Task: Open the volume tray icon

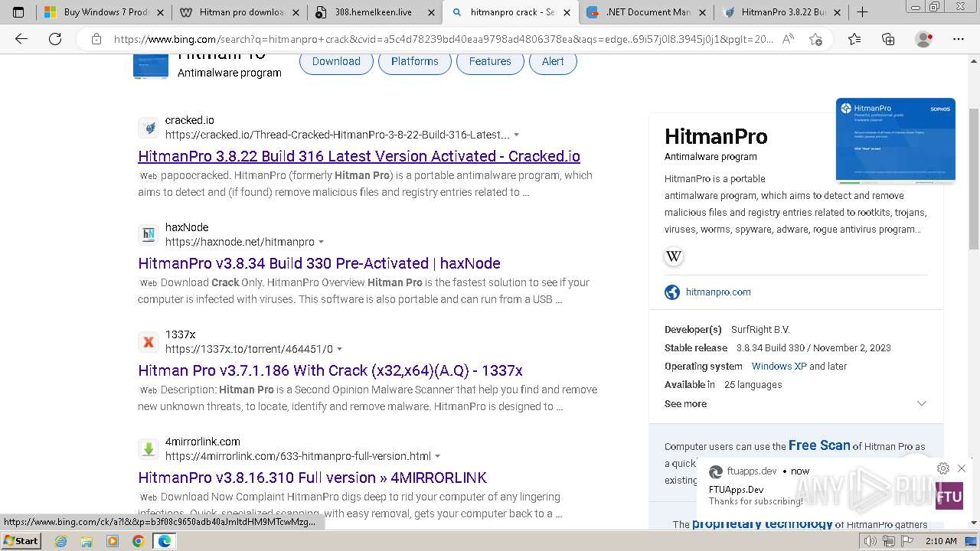Action: point(870,541)
